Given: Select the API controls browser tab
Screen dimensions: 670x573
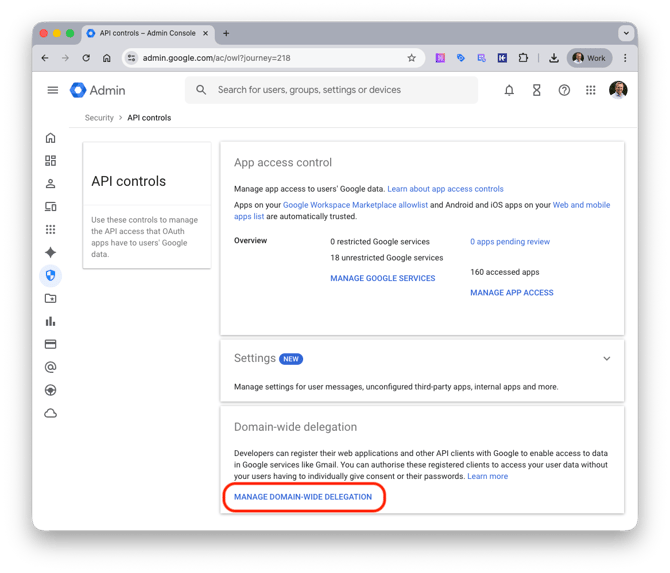Looking at the screenshot, I should tap(148, 33).
